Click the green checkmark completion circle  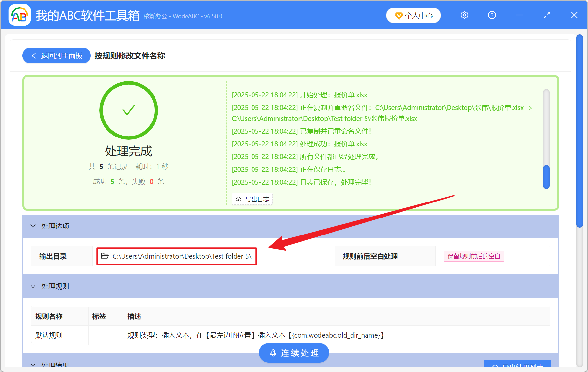128,110
